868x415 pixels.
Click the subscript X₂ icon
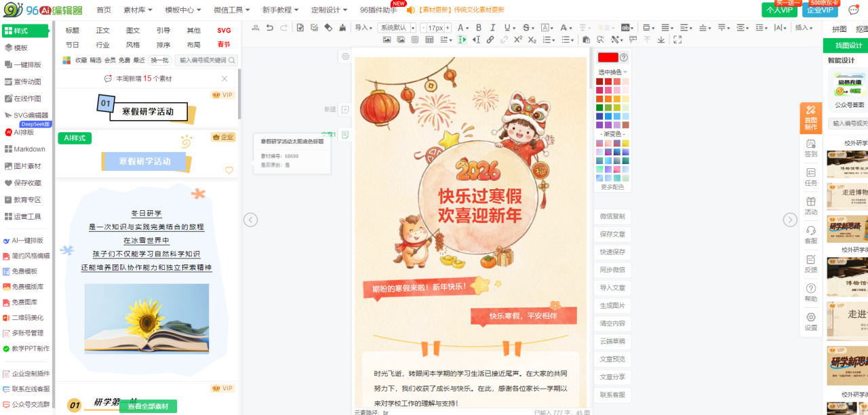532,40
